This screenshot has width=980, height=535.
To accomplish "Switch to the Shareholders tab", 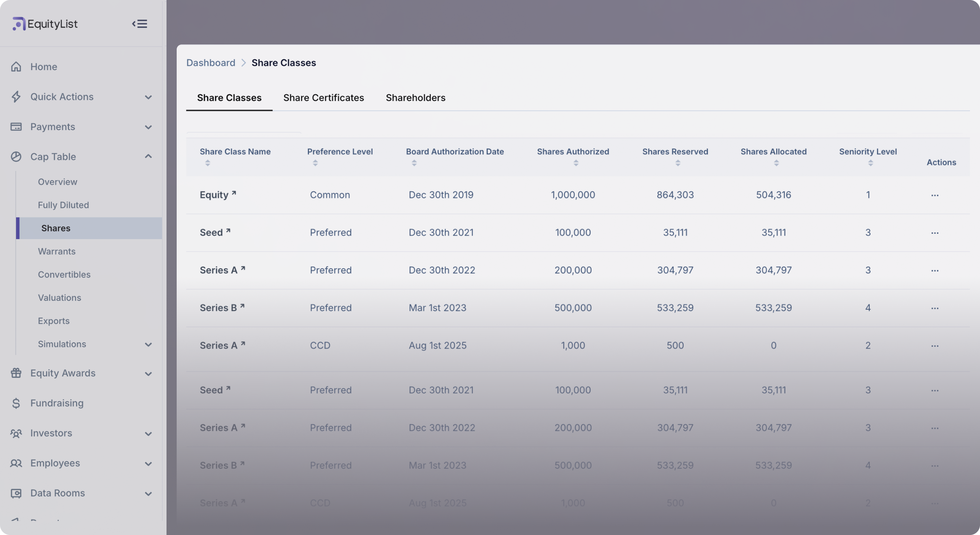I will pos(415,98).
